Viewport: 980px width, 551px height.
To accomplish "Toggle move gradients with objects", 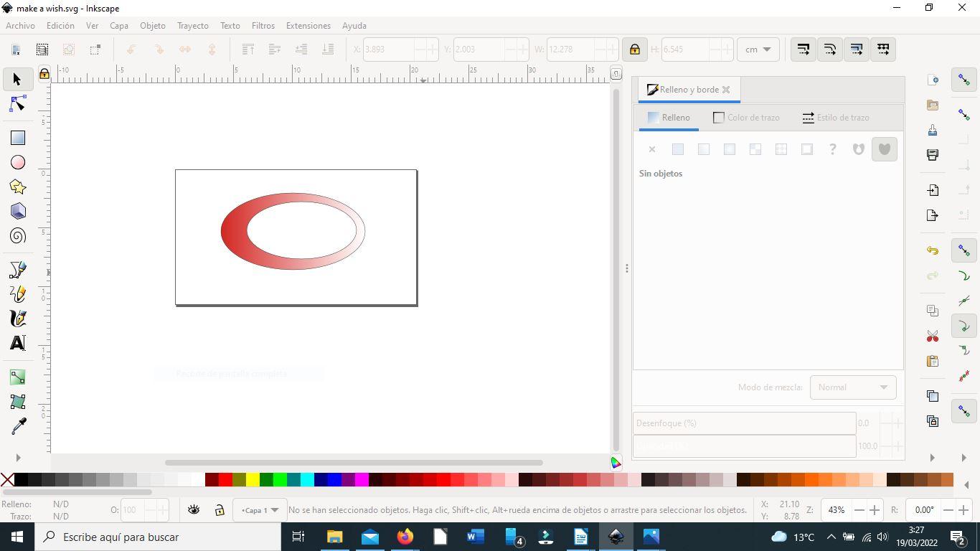I will point(857,50).
